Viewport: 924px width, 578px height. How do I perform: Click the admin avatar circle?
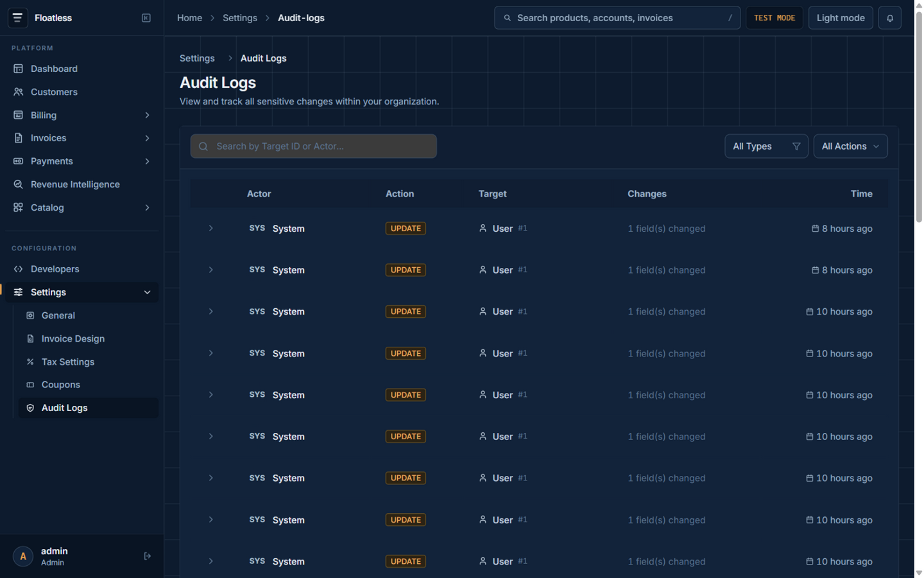point(23,556)
